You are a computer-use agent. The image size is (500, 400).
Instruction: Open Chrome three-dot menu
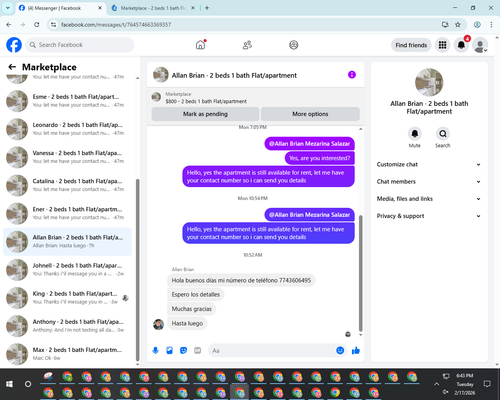(491, 24)
